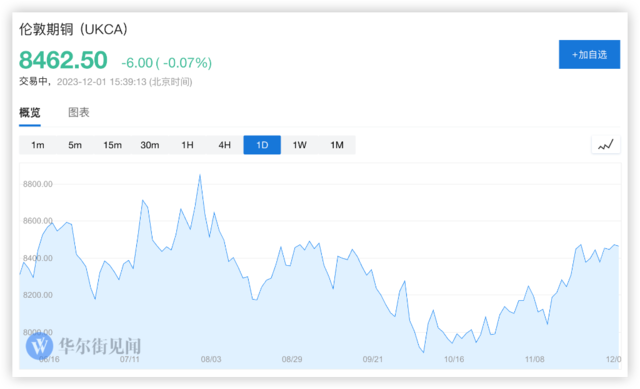Select the 5m interval

point(75,145)
